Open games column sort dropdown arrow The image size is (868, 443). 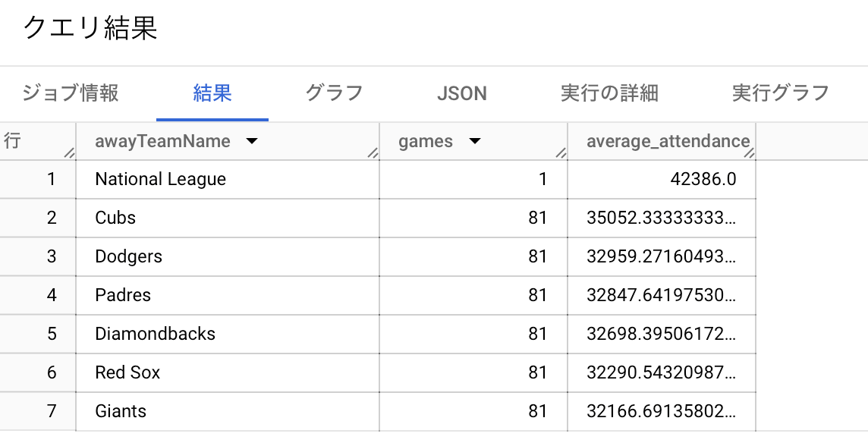pos(474,141)
